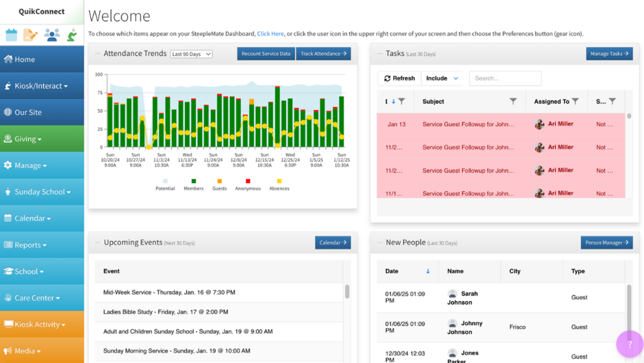The height and width of the screenshot is (363, 644).
Task: Go to Home in the sidebar
Action: (x=42, y=59)
